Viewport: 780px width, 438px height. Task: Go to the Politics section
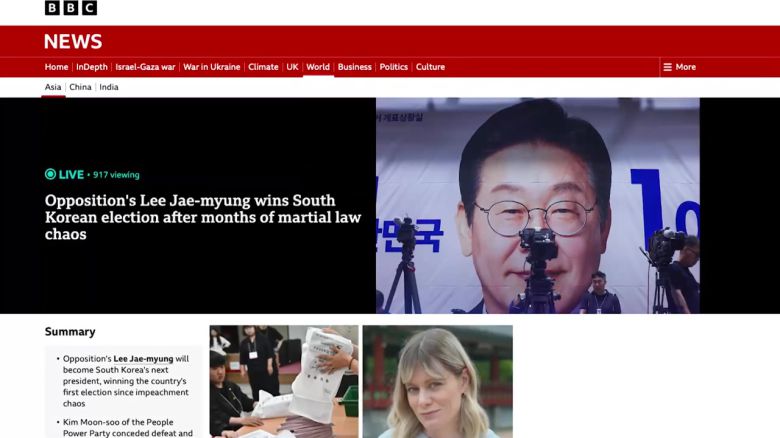(394, 67)
